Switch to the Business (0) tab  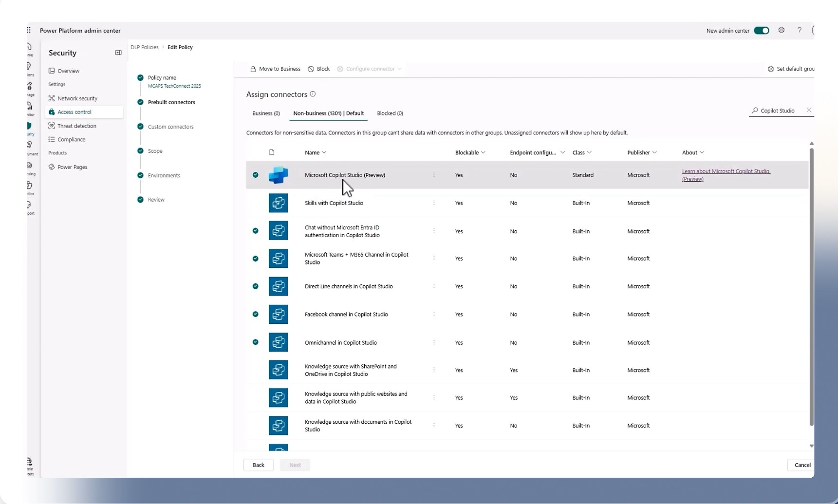(266, 113)
